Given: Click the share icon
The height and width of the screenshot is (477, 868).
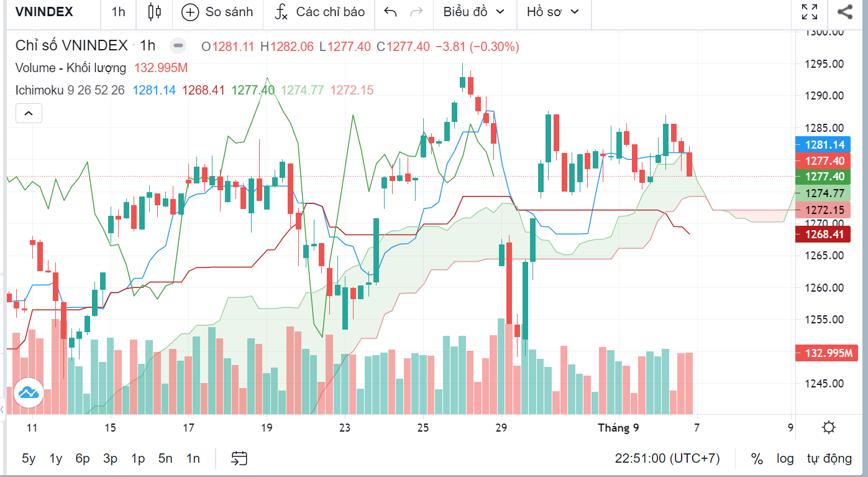Looking at the screenshot, I should pos(844,12).
